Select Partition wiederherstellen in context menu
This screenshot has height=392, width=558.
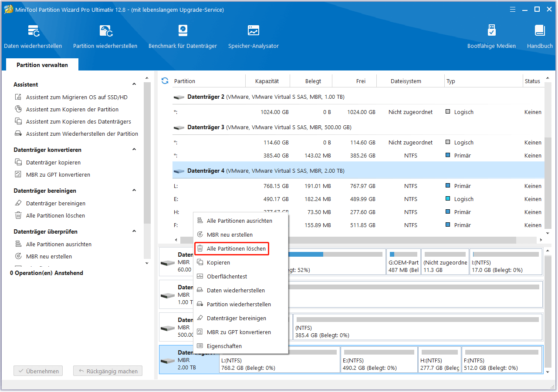(x=240, y=305)
